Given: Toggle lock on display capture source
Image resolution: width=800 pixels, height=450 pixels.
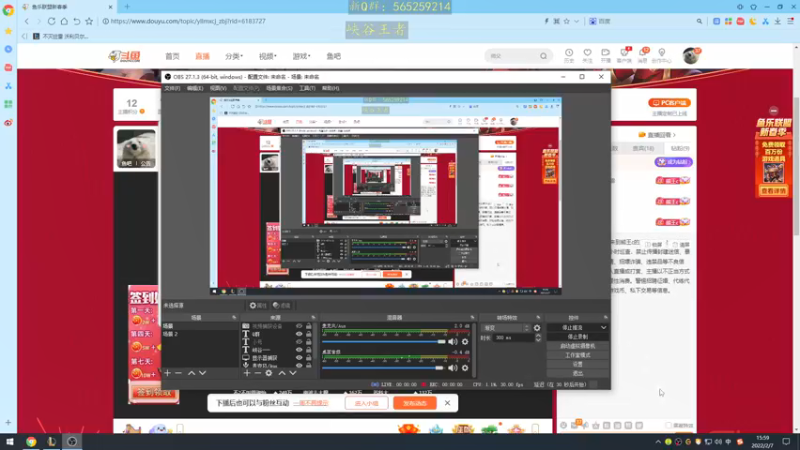Looking at the screenshot, I should coord(309,358).
